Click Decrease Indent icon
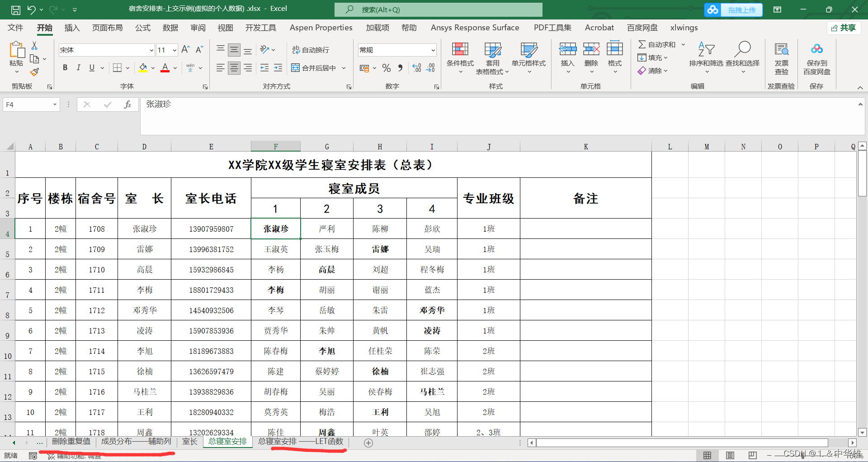The image size is (868, 462). click(264, 68)
